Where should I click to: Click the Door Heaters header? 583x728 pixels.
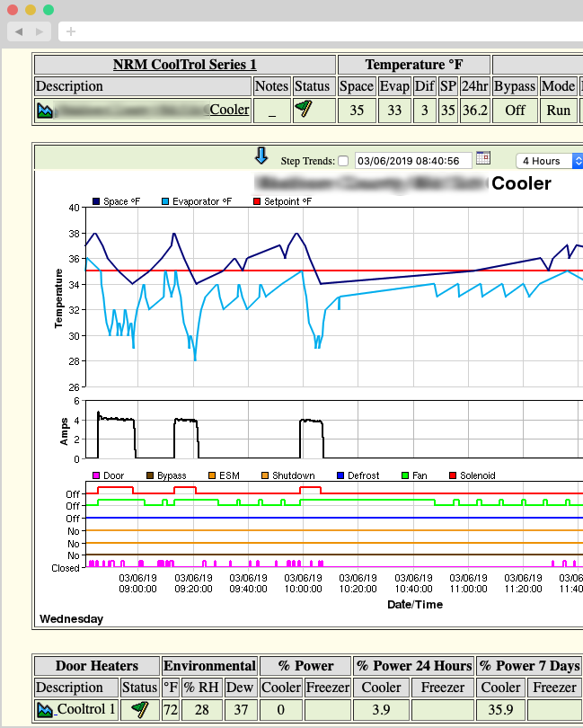pyautogui.click(x=97, y=666)
